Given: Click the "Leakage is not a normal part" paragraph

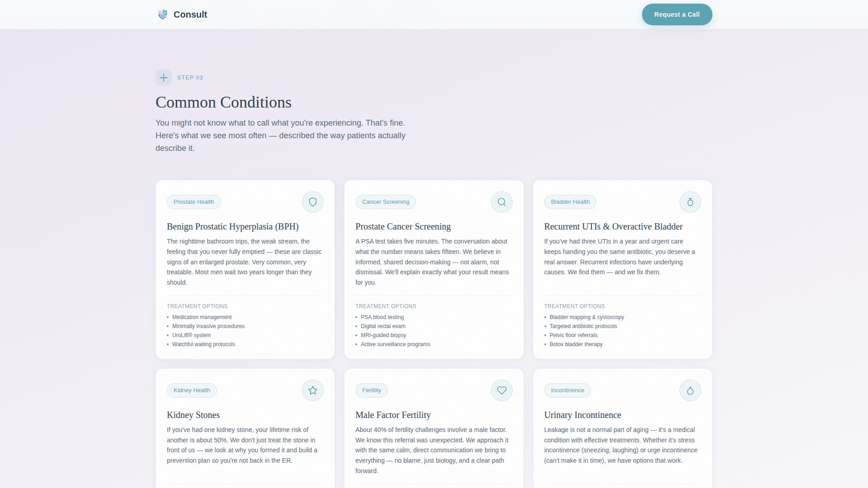Looking at the screenshot, I should coord(622,445).
